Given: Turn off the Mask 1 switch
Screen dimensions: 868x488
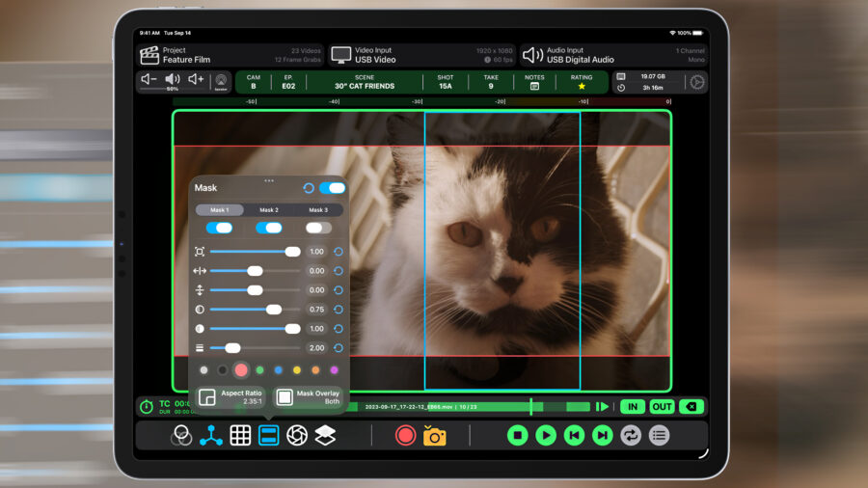Looking at the screenshot, I should (220, 228).
